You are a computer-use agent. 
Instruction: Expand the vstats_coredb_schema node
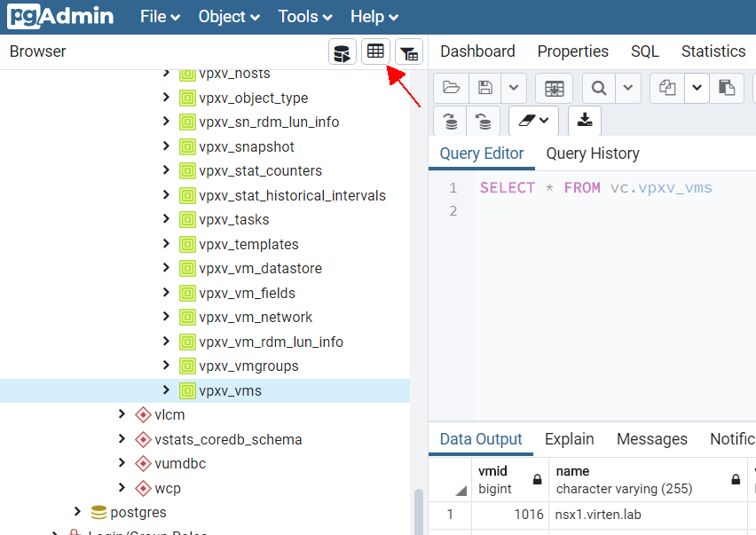pos(122,438)
